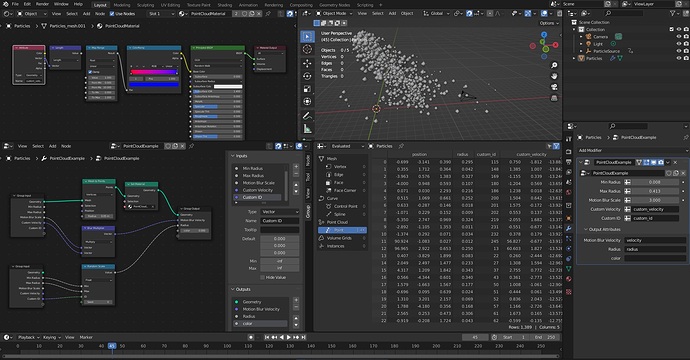
Task: Click the timeline End frame 250 field
Action: (545, 337)
